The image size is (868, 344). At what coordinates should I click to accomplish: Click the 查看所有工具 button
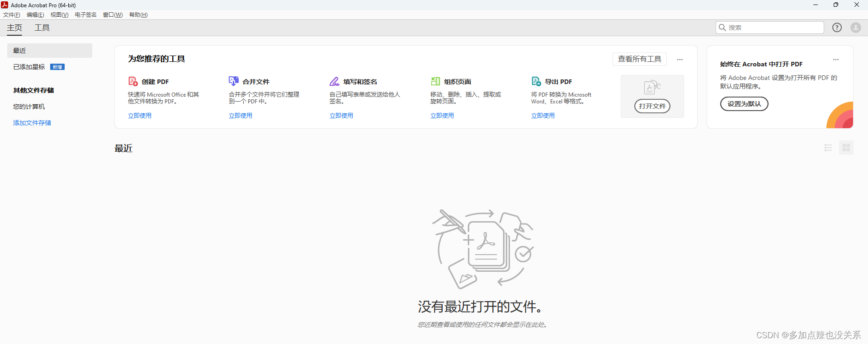640,59
